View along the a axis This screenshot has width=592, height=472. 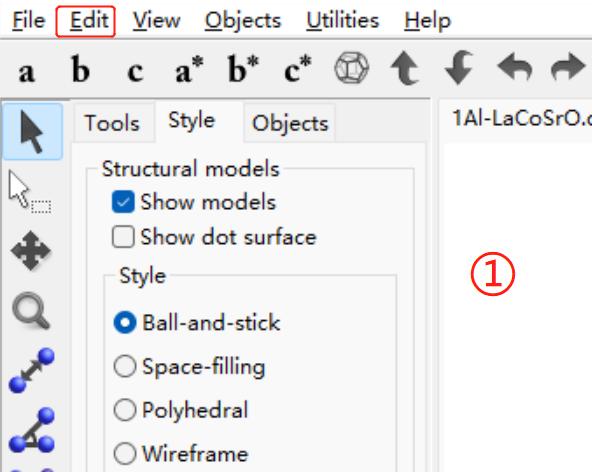[x=26, y=72]
